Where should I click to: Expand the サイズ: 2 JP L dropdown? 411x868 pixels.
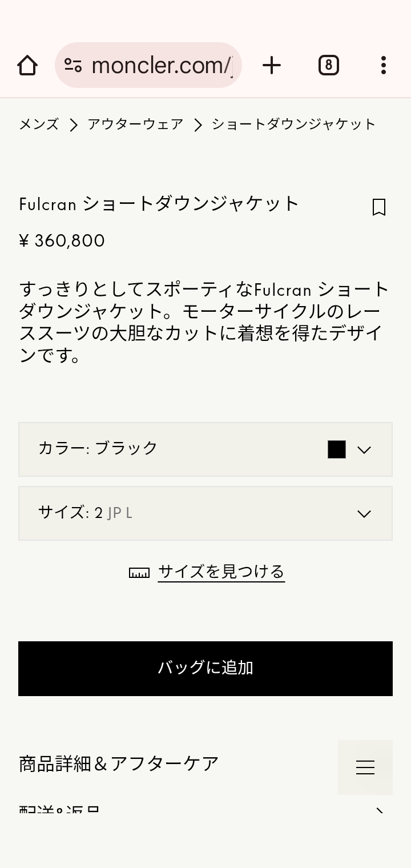click(x=205, y=513)
